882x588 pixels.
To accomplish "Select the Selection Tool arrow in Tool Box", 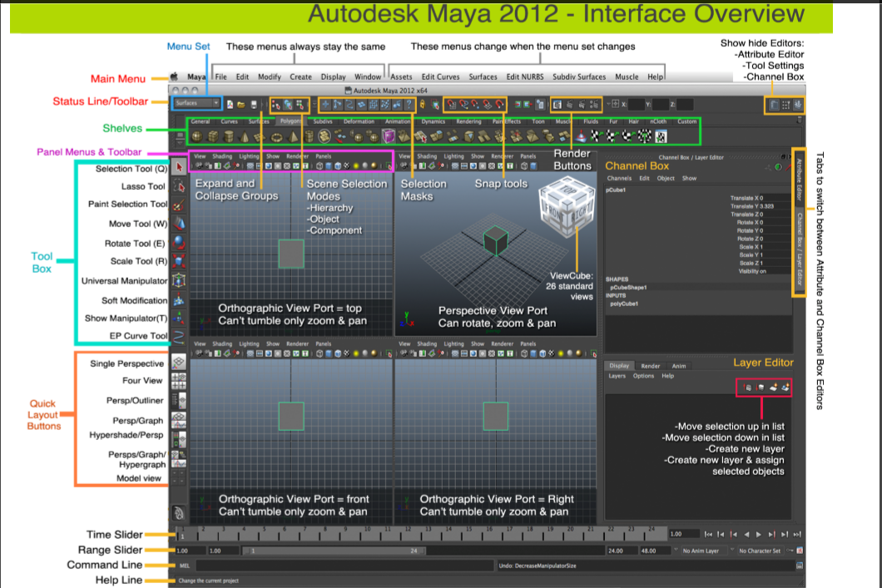I will (x=179, y=167).
